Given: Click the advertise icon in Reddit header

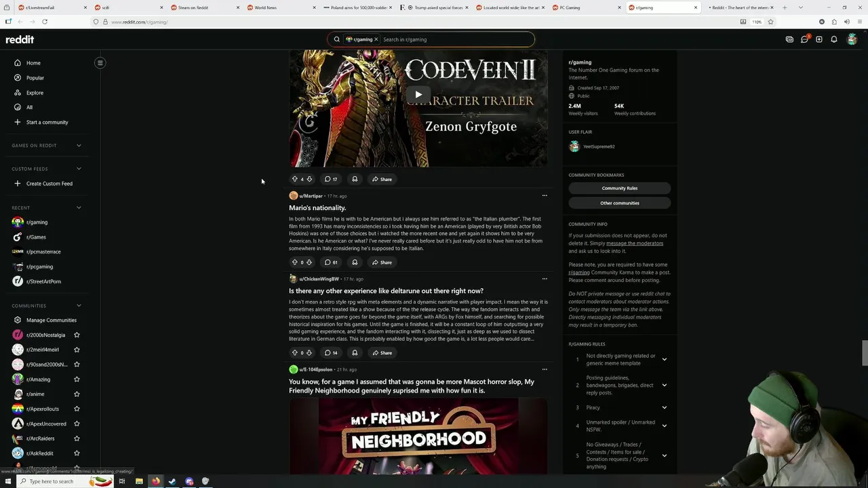Looking at the screenshot, I should [x=789, y=39].
